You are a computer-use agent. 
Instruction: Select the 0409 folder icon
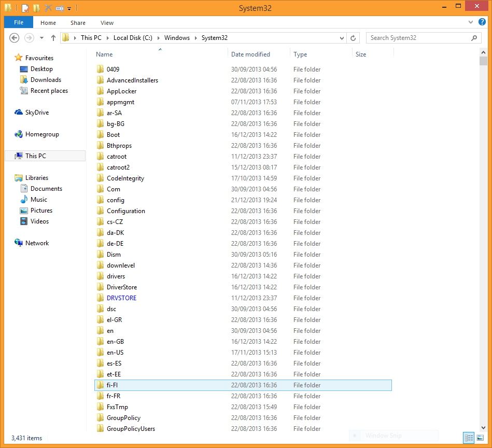[x=100, y=69]
